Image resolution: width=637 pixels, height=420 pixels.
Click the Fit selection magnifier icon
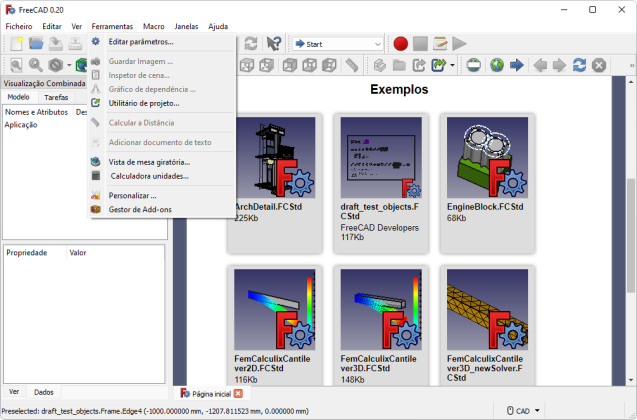36,65
